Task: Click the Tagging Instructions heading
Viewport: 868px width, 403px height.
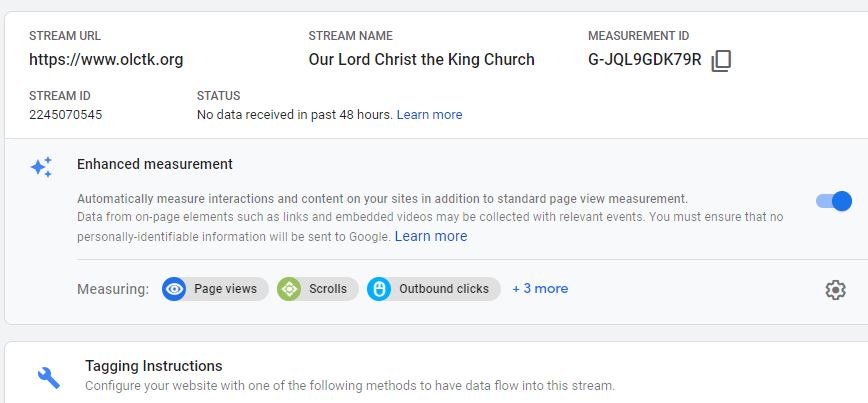Action: coord(153,366)
